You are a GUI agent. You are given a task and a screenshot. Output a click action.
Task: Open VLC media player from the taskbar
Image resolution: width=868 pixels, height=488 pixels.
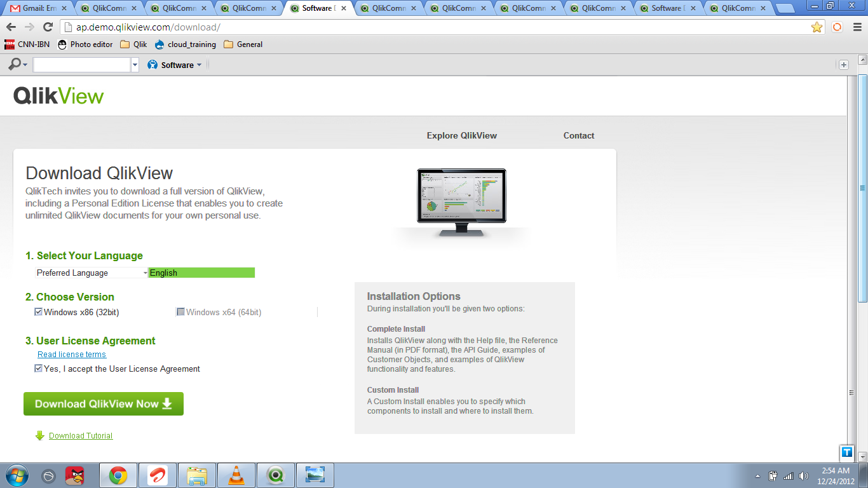236,475
